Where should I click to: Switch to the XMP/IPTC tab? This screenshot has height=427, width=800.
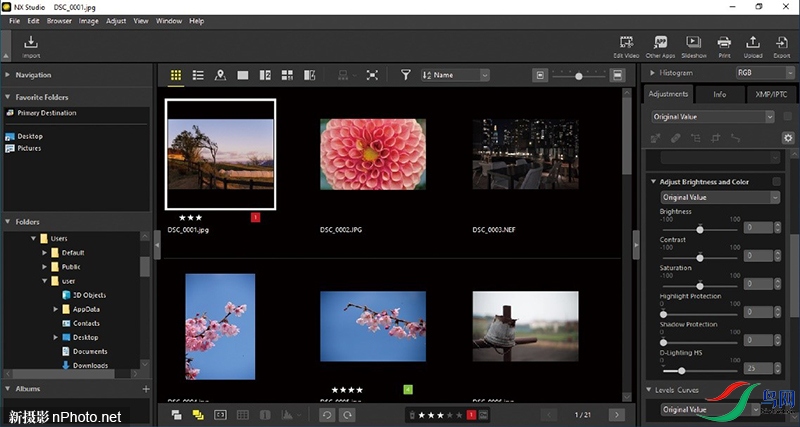pyautogui.click(x=772, y=94)
